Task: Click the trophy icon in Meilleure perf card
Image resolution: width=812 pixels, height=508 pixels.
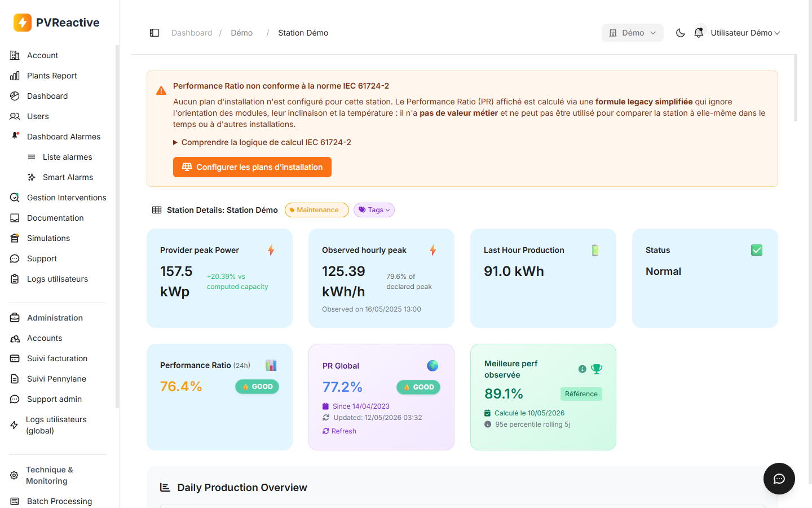Action: click(597, 369)
